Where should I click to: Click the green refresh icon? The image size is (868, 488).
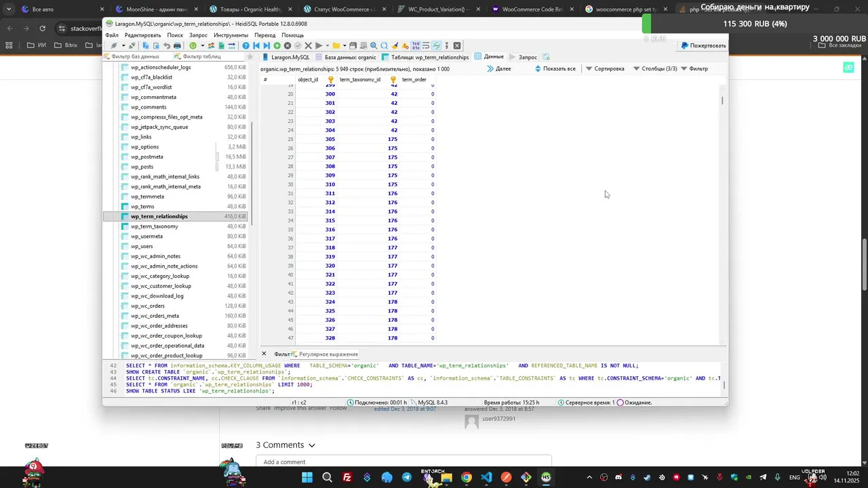coord(193,45)
